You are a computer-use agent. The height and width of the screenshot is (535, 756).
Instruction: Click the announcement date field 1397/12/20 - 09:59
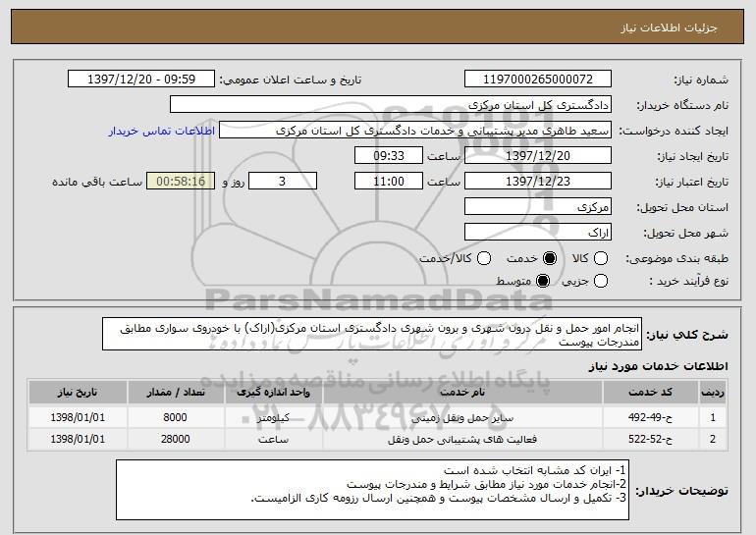point(141,80)
